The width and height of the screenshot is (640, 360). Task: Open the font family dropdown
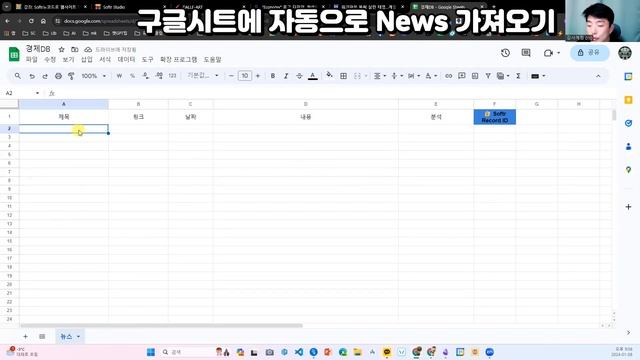coord(203,76)
